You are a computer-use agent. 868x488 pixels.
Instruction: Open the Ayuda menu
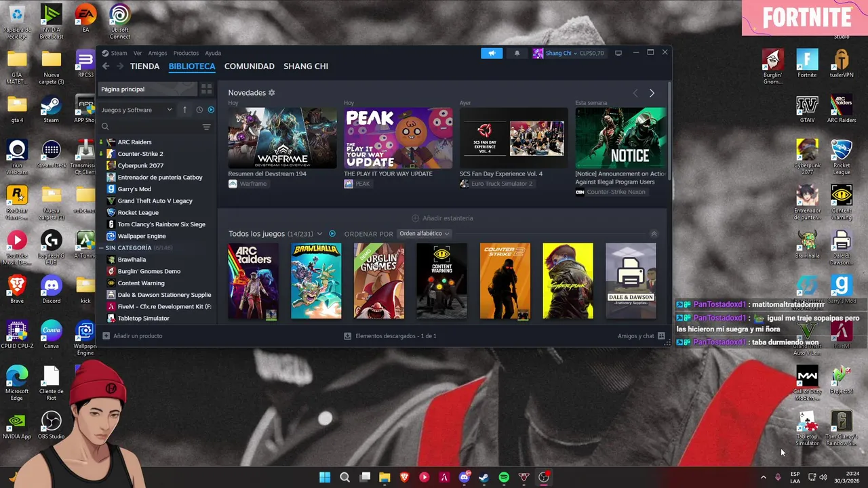[x=213, y=53]
